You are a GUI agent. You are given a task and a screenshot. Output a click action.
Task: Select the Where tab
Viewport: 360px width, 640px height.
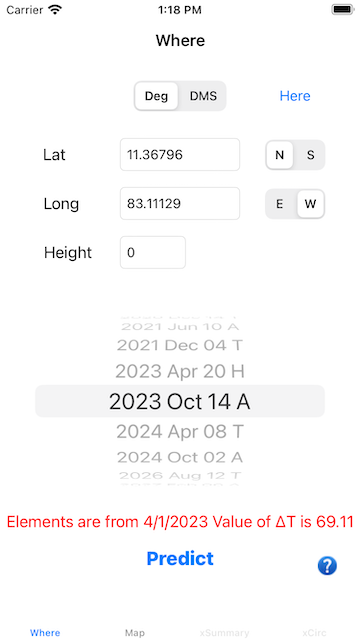coord(45,633)
